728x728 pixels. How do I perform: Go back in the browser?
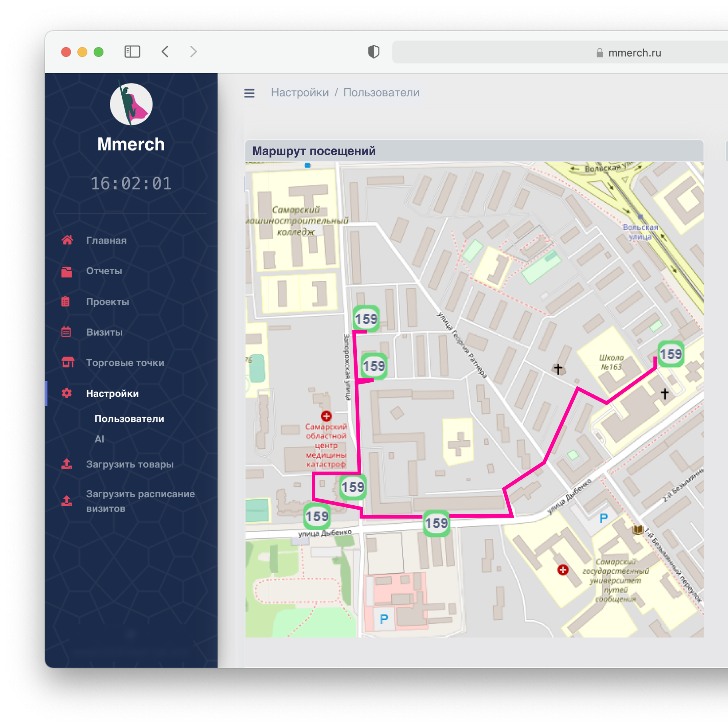coord(165,52)
